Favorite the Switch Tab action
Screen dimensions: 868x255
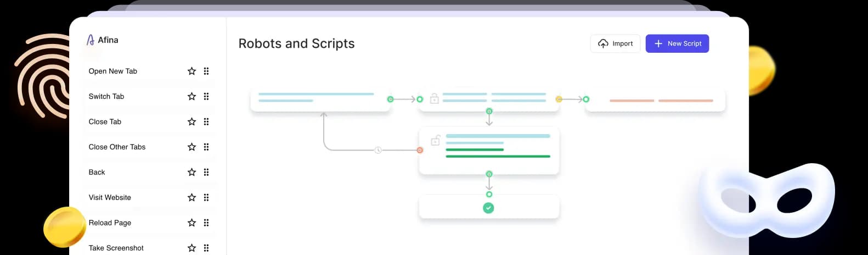point(191,96)
